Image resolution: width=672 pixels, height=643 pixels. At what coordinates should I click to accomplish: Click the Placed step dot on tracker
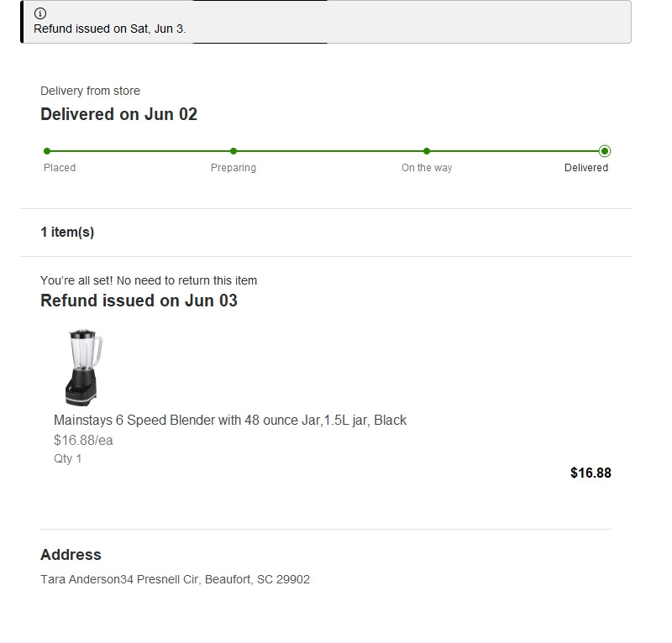[47, 151]
